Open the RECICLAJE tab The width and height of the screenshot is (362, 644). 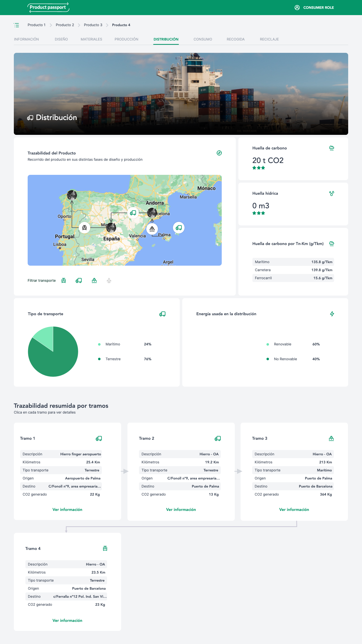269,39
